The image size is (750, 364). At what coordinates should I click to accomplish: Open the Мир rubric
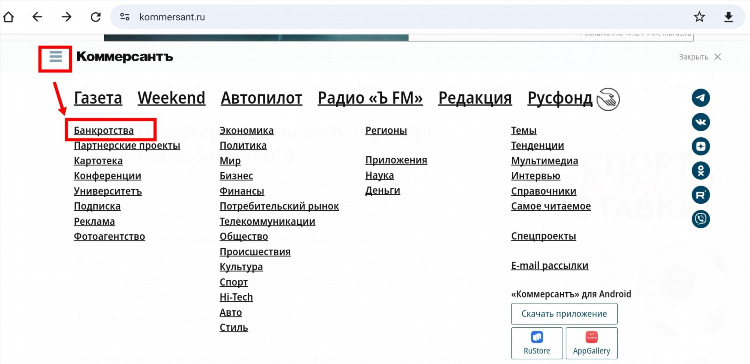(x=230, y=161)
